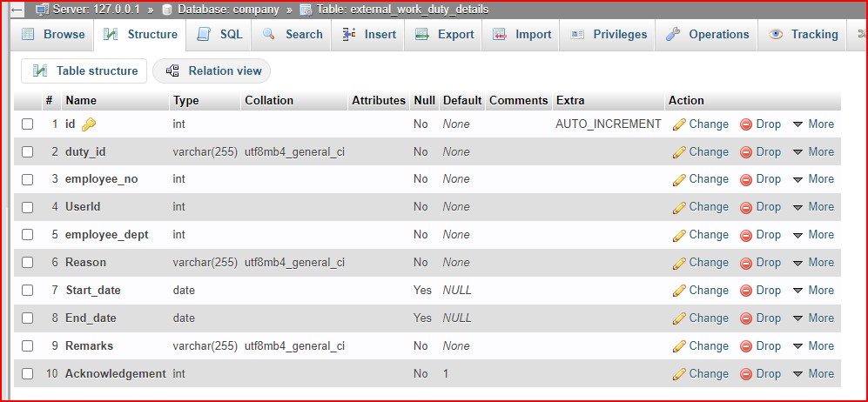Click the pencil icon in the UserId row
Image resolution: width=868 pixels, height=402 pixels.
coord(679,207)
